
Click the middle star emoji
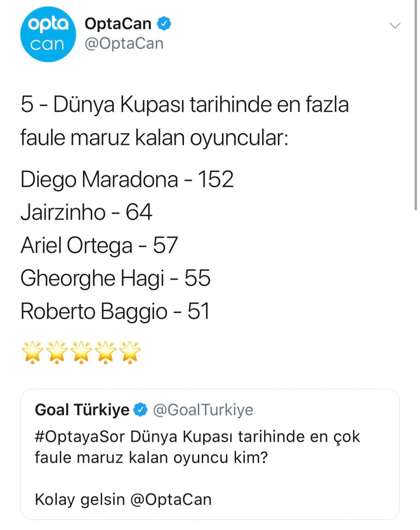(x=81, y=352)
